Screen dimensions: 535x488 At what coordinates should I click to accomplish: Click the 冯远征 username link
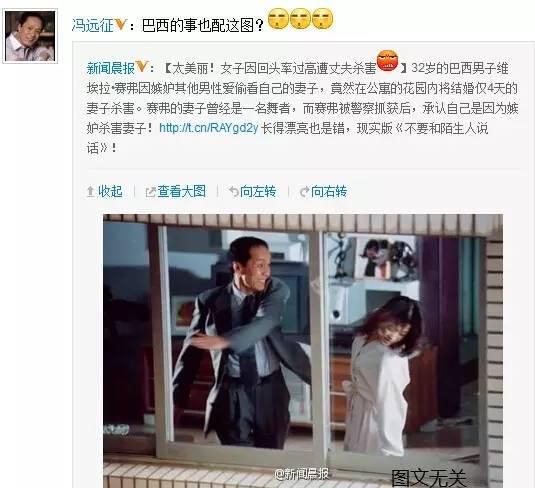pyautogui.click(x=92, y=25)
